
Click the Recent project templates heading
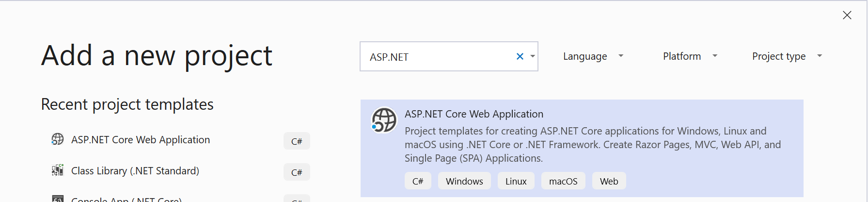(x=127, y=104)
